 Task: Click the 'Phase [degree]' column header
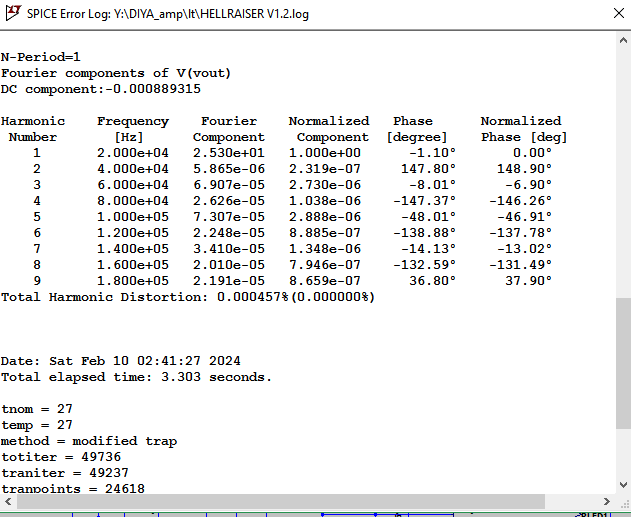coord(417,129)
